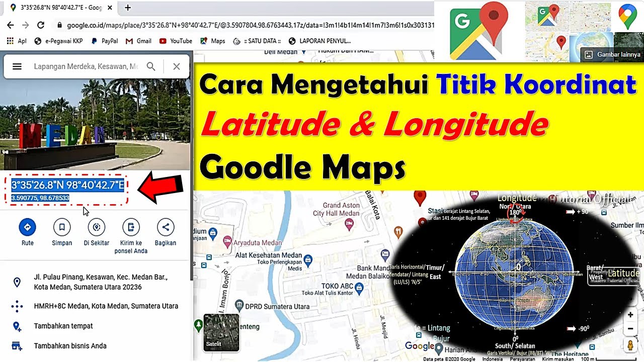Click the search magnifier icon
The image size is (644, 362).
151,66
